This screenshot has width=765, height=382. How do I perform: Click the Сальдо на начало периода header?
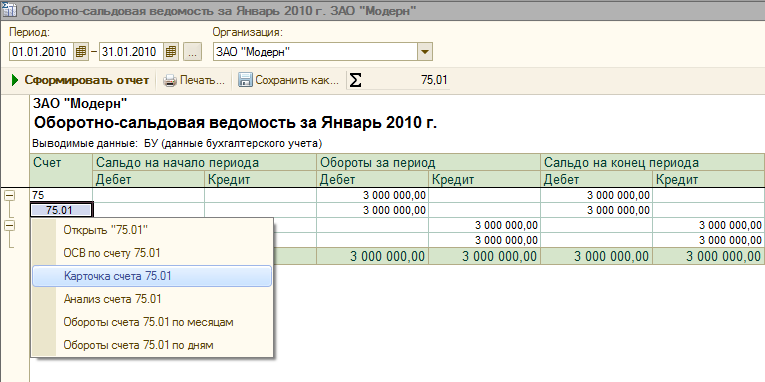tap(204, 162)
